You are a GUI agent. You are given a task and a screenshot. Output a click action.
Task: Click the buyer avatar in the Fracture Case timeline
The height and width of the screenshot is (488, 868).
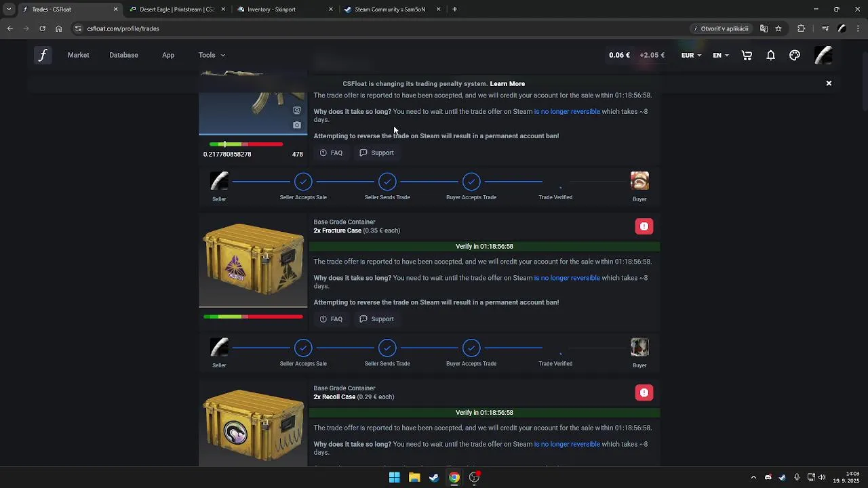click(x=639, y=348)
